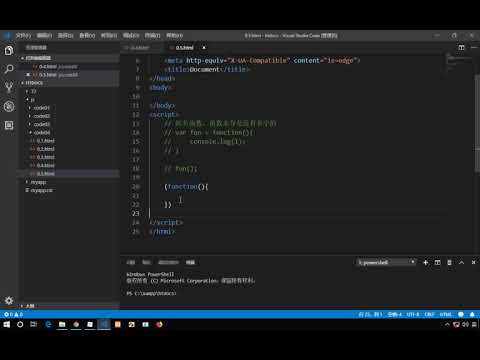Viewport: 480px width, 360px height.
Task: Open Task View on the taskbar
Action: pyautogui.click(x=34, y=324)
